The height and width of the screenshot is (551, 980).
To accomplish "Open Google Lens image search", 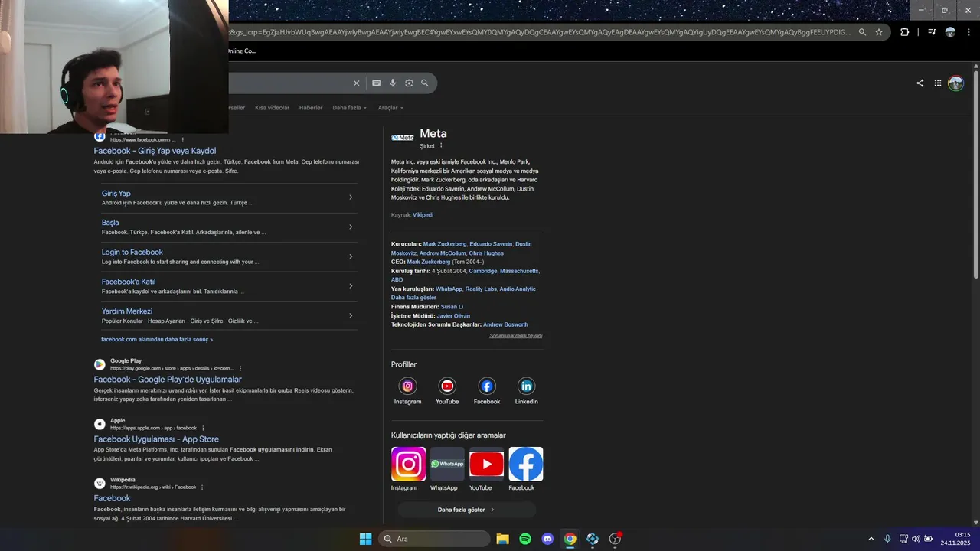I will tap(409, 83).
